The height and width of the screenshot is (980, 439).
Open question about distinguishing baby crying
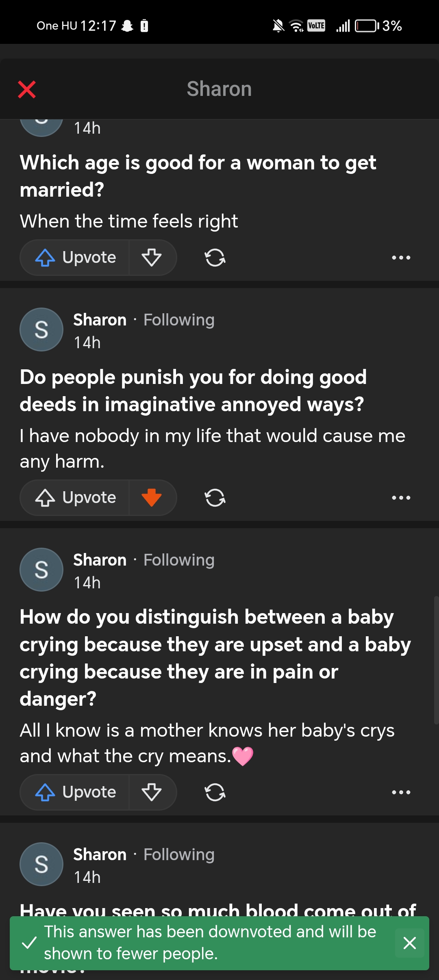coord(215,658)
